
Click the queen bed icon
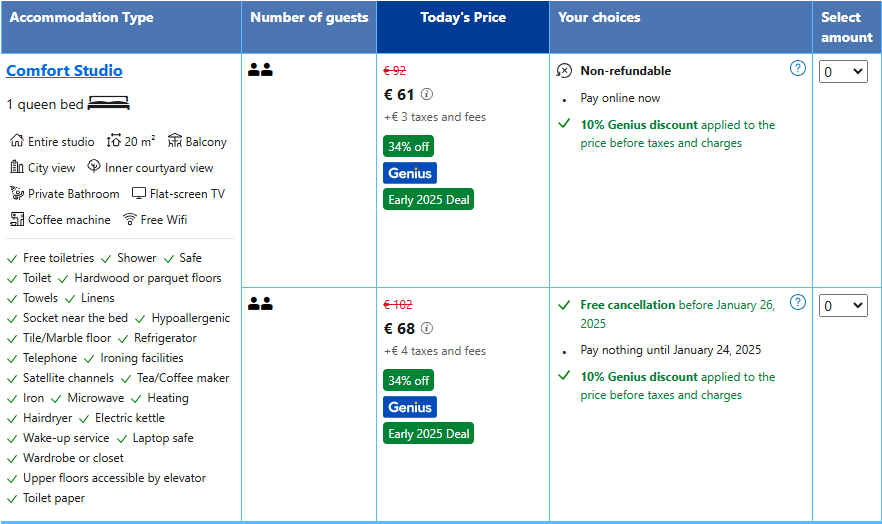click(x=109, y=103)
